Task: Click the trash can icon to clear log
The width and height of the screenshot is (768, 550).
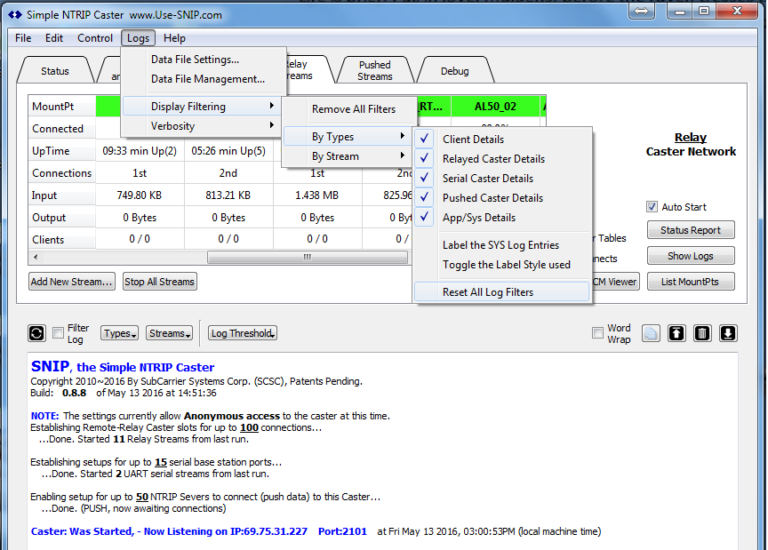Action: point(703,333)
